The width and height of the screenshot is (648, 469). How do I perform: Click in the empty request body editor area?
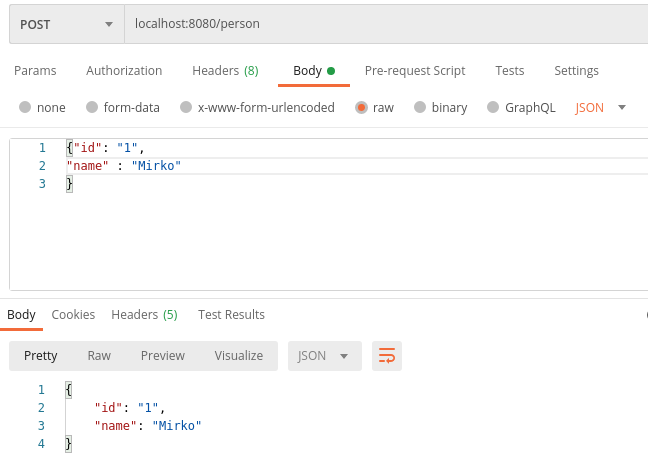[329, 240]
